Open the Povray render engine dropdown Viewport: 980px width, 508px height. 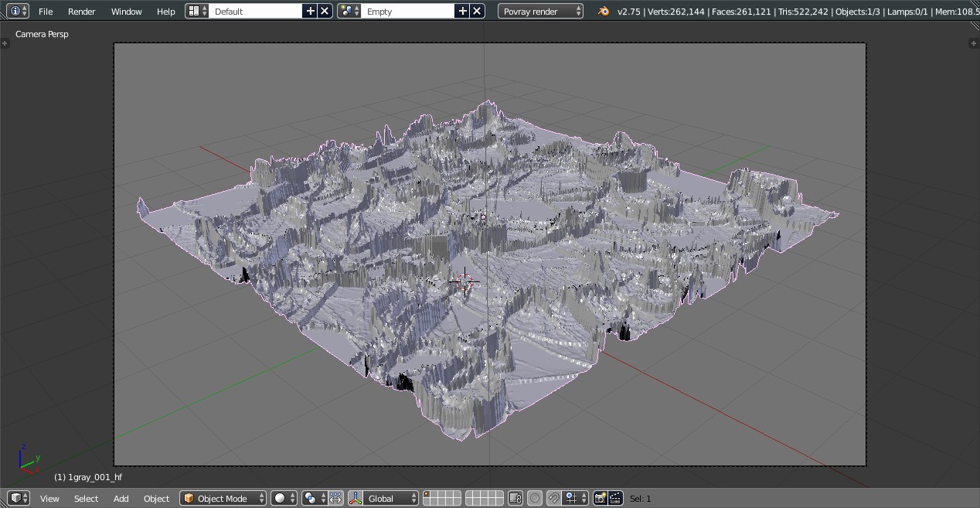540,11
